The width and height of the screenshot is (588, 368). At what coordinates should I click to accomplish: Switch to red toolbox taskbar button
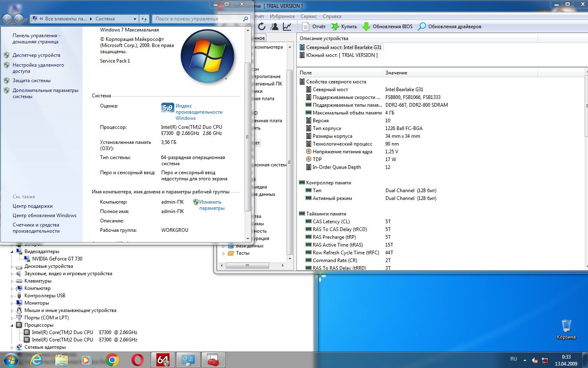click(213, 360)
